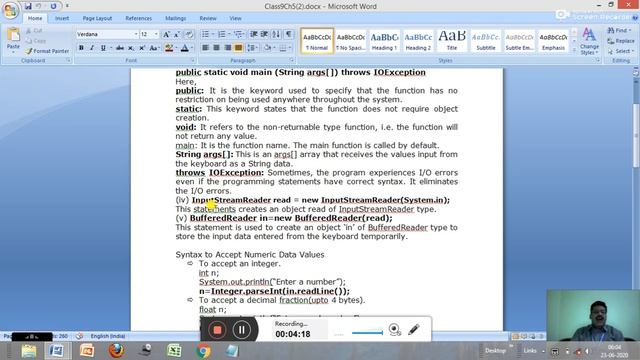The image size is (640, 360).
Task: Open Excel from the taskbar
Action: tap(174, 351)
